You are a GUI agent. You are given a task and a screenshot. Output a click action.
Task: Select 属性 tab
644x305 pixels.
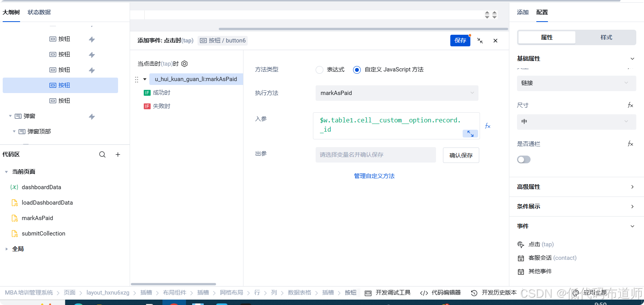coord(547,37)
